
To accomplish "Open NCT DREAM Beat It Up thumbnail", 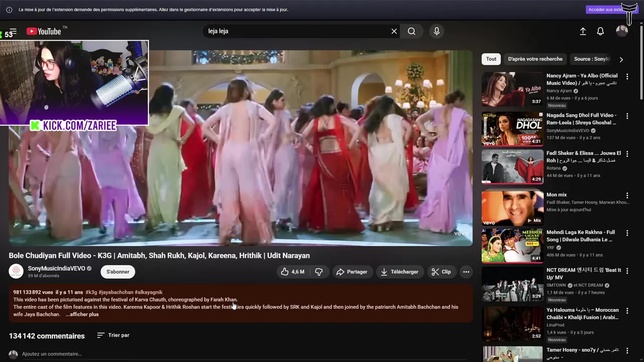I will [512, 284].
